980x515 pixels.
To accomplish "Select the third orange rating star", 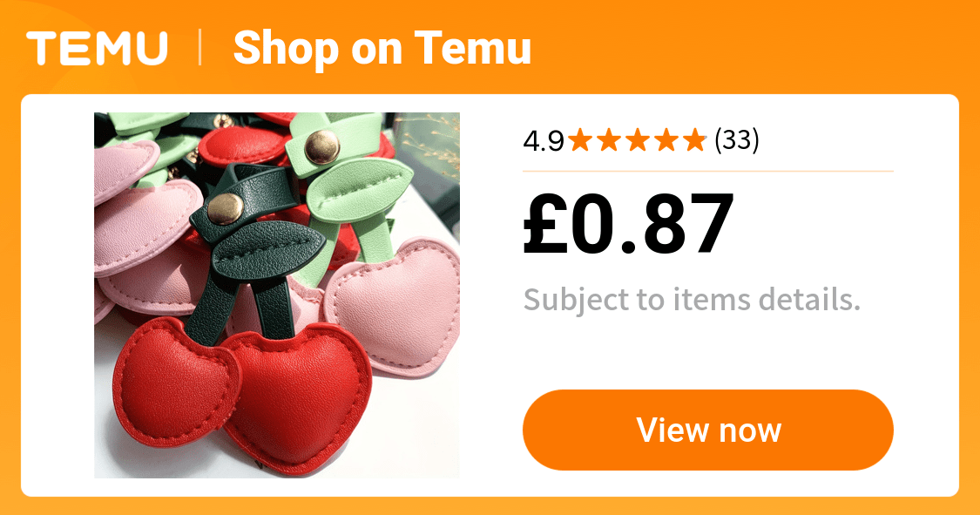I will click(x=638, y=140).
